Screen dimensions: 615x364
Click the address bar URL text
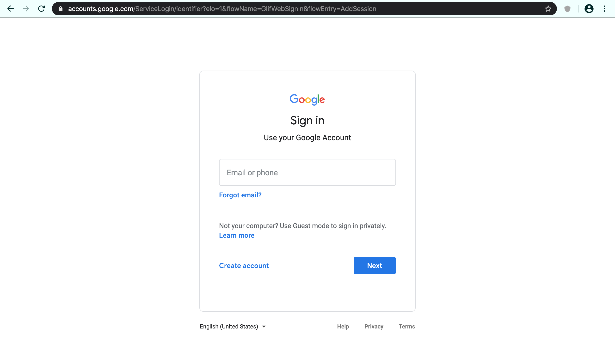tap(222, 9)
